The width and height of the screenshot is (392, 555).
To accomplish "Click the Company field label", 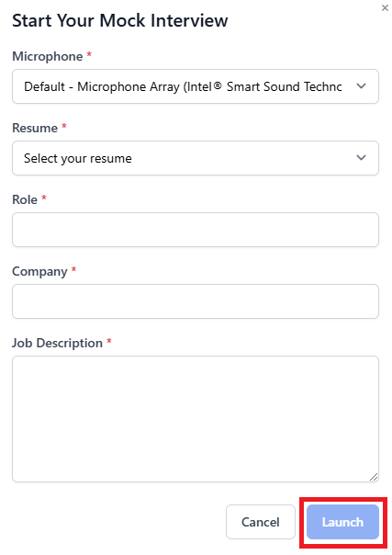I will tap(39, 271).
